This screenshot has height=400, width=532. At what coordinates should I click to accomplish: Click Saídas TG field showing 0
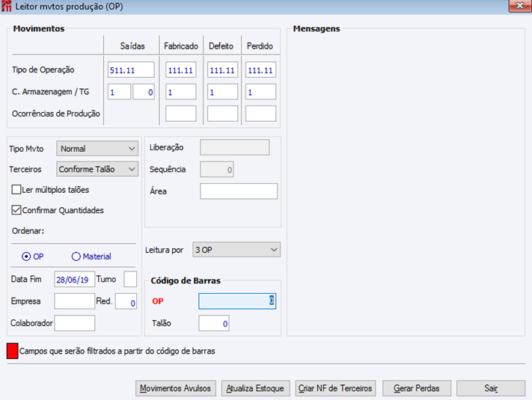click(x=144, y=91)
